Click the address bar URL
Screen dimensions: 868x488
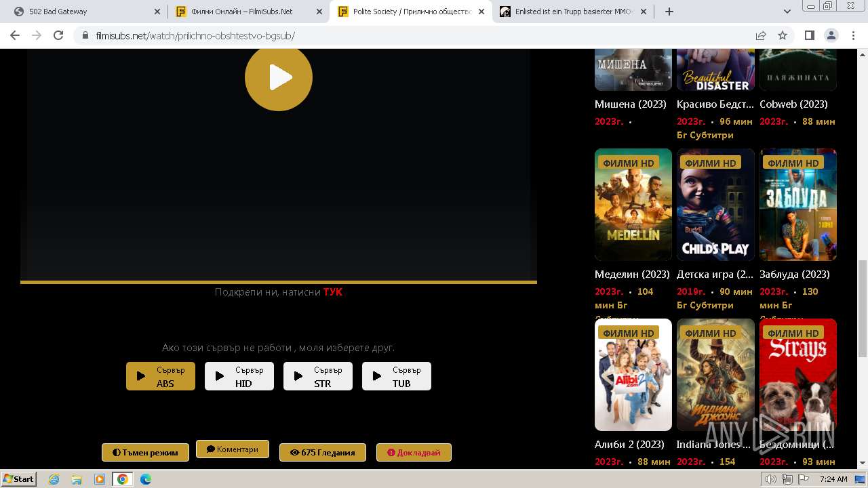195,35
